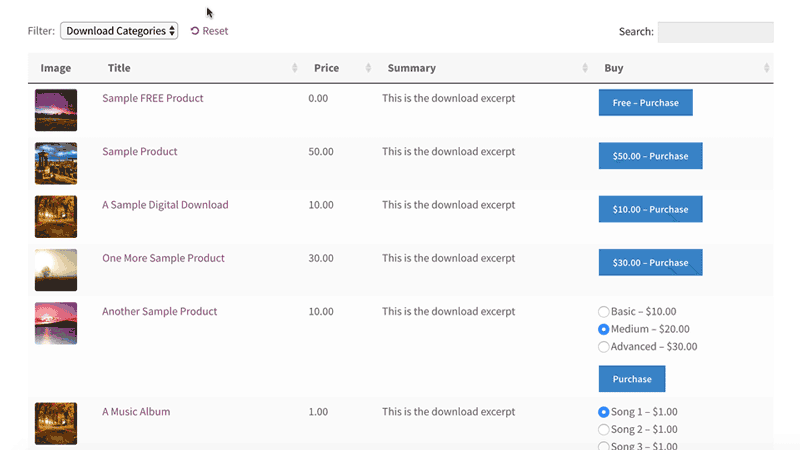
Task: Open the Download Categories filter dropdown
Action: [119, 31]
